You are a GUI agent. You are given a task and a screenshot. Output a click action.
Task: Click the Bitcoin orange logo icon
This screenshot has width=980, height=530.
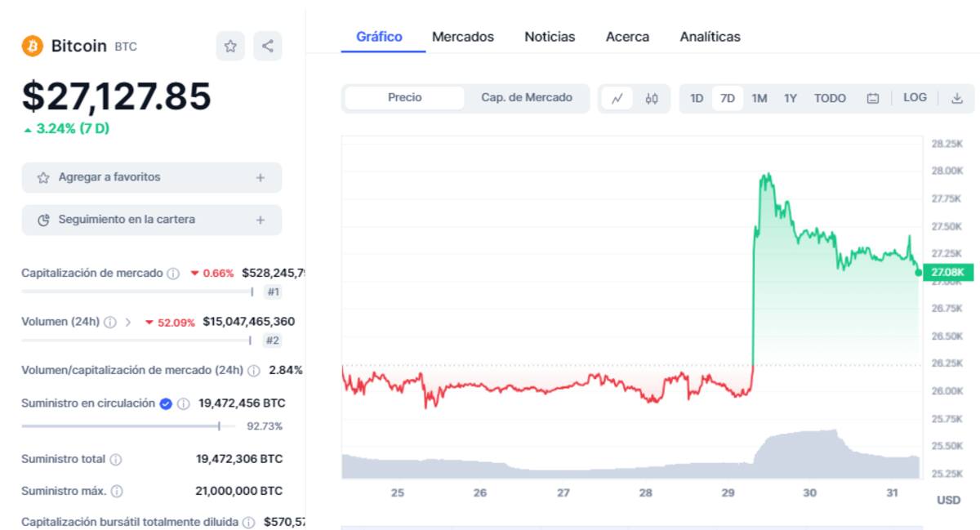[x=32, y=47]
